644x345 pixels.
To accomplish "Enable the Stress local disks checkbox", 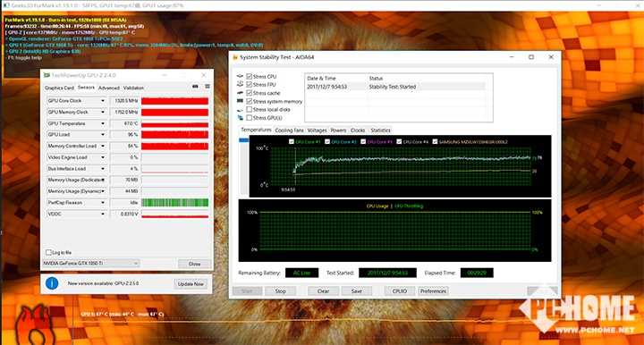I will (x=249, y=110).
